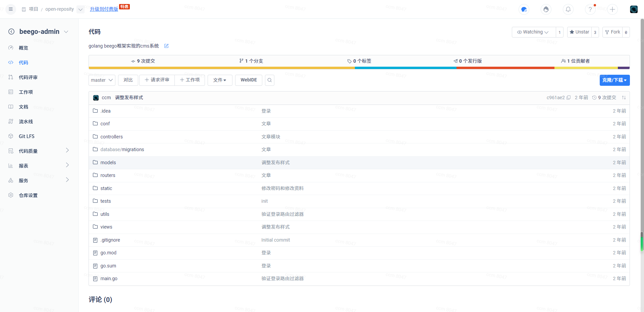Viewport: 644px width, 312px height.
Task: Click the hamburger menu icon at top-left
Action: pyautogui.click(x=11, y=9)
